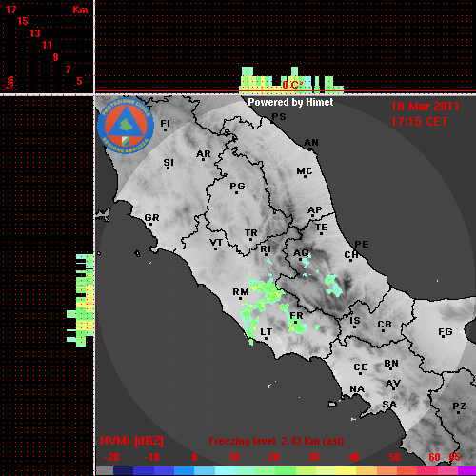Click the top vertical cross-section echo profile
This screenshot has height=476, width=476.
tap(290, 80)
